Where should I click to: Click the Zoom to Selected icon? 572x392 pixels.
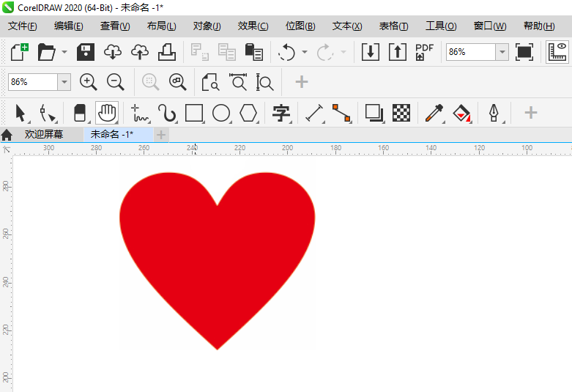(150, 82)
